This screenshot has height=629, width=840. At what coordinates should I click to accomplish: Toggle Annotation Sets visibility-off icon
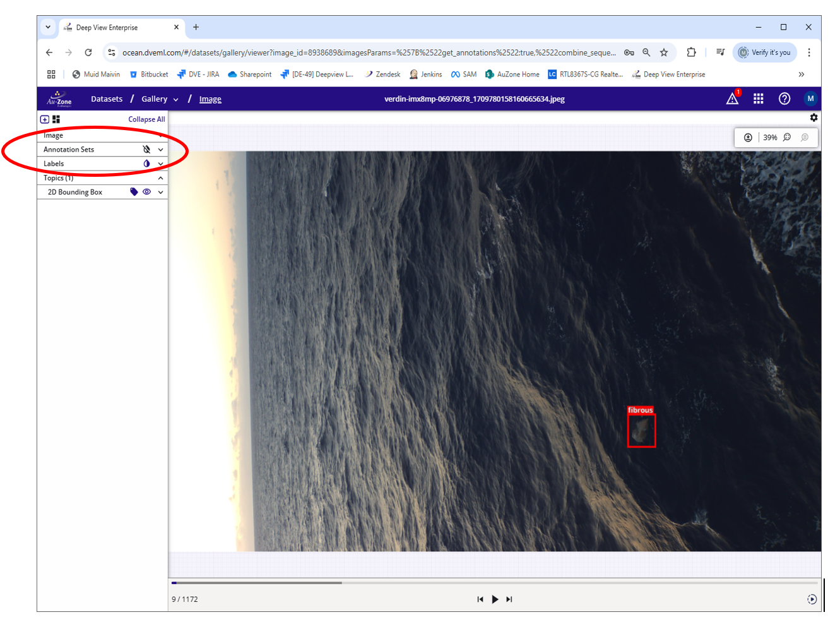click(146, 150)
